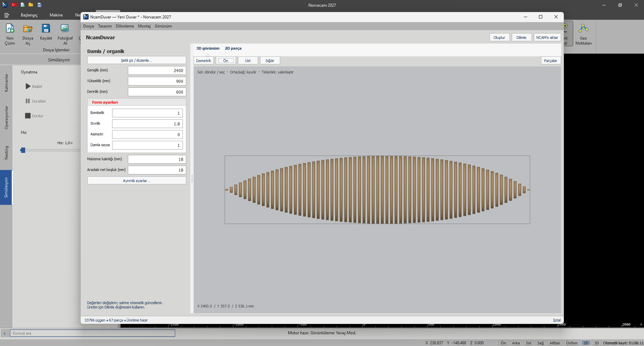This screenshot has height=346, width=644.
Task: Switch to Arka view in status bar
Action: click(x=516, y=343)
